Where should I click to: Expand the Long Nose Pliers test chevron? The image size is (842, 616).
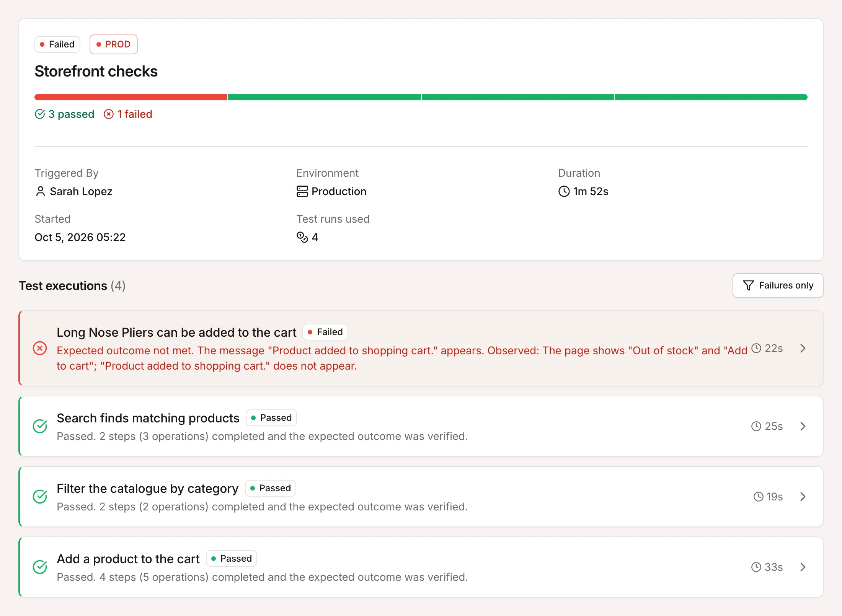pyautogui.click(x=803, y=348)
